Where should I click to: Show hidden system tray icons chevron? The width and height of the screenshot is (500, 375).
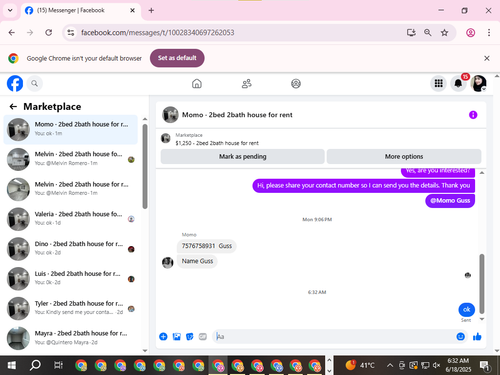pos(390,365)
